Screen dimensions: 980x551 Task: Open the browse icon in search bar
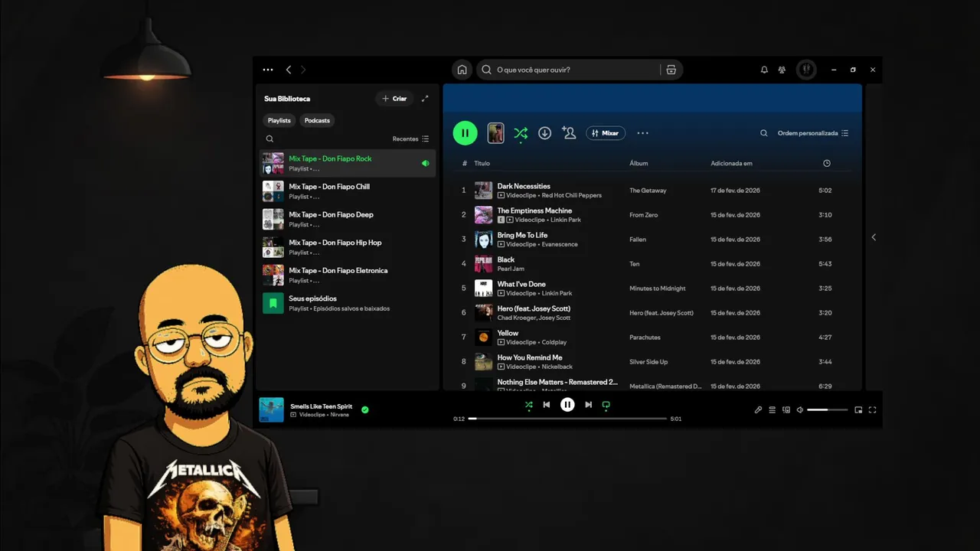[x=671, y=70]
